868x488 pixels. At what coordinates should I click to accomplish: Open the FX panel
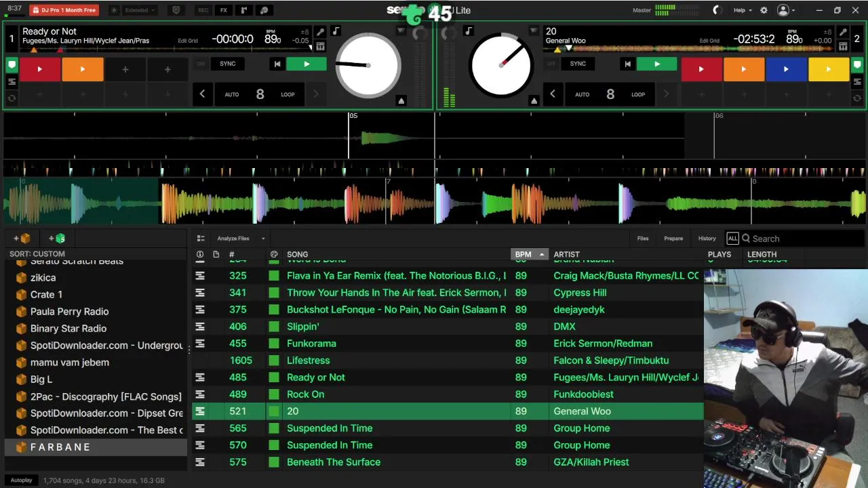pyautogui.click(x=224, y=10)
